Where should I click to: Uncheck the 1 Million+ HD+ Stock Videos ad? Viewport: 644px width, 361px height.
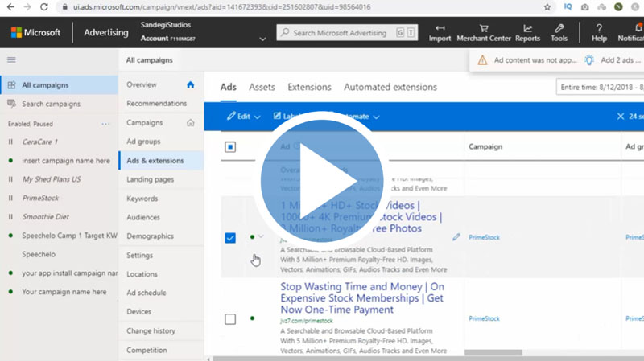230,238
